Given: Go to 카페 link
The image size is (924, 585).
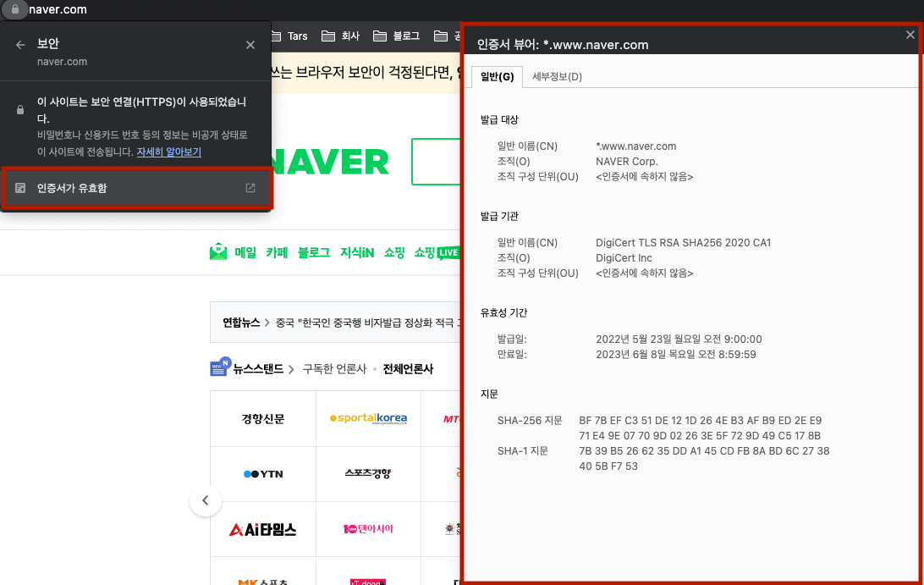Looking at the screenshot, I should pyautogui.click(x=277, y=253).
